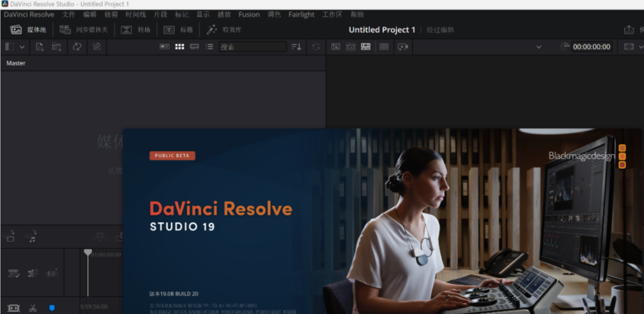644x314 pixels.
Task: Open the Fusion menu
Action: 249,15
